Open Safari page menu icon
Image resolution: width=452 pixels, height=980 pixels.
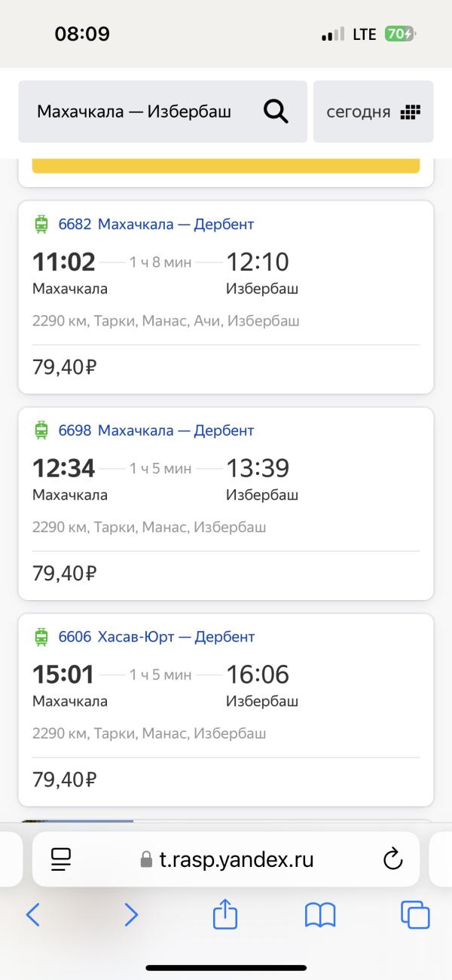(x=61, y=859)
